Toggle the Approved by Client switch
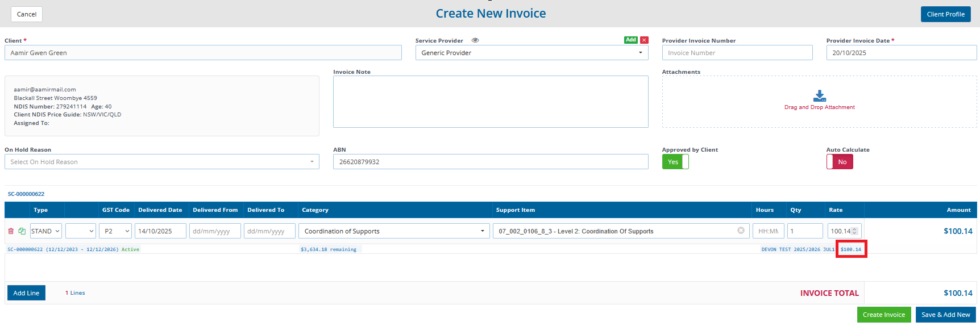980x326 pixels. [x=675, y=162]
